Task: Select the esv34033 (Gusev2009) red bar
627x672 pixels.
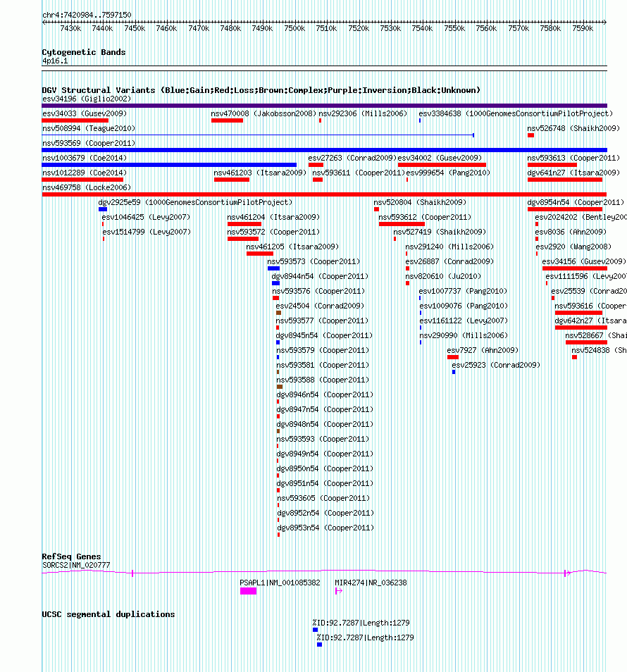Action: [x=75, y=120]
